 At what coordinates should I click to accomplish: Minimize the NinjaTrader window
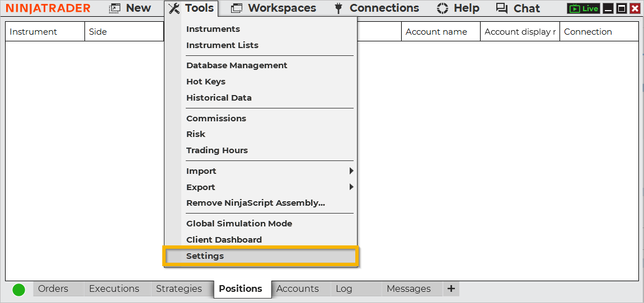coord(608,8)
